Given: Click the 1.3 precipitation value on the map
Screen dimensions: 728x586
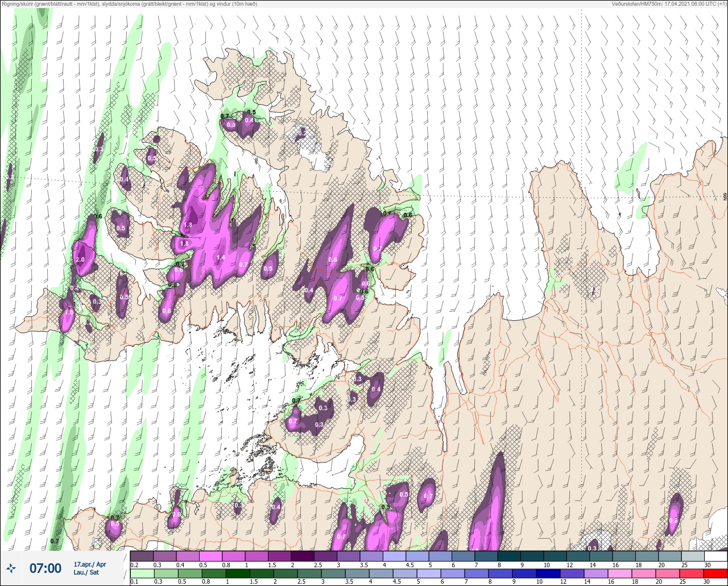Looking at the screenshot, I should (x=188, y=225).
